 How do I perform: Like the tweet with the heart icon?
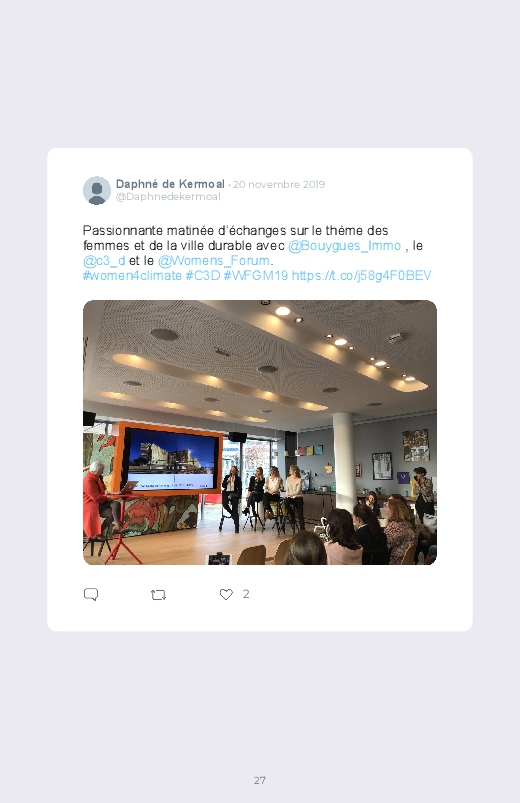226,594
